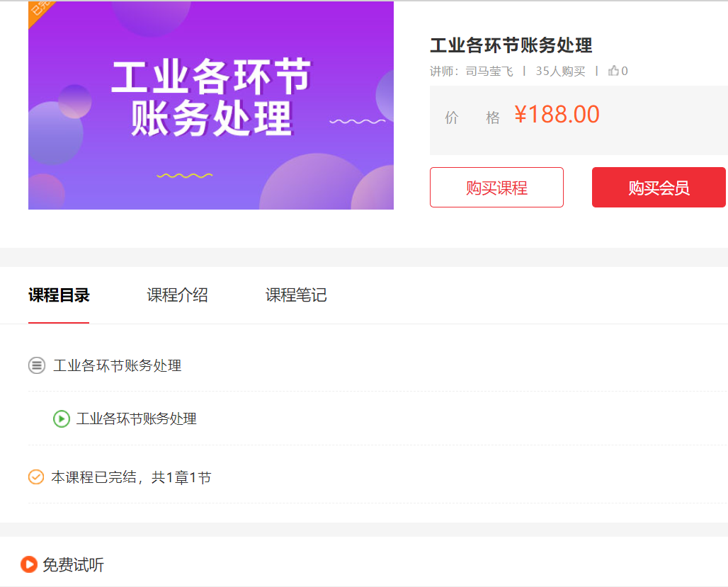
Task: Expand the chapter 工业各环节账务处理
Action: [x=117, y=366]
